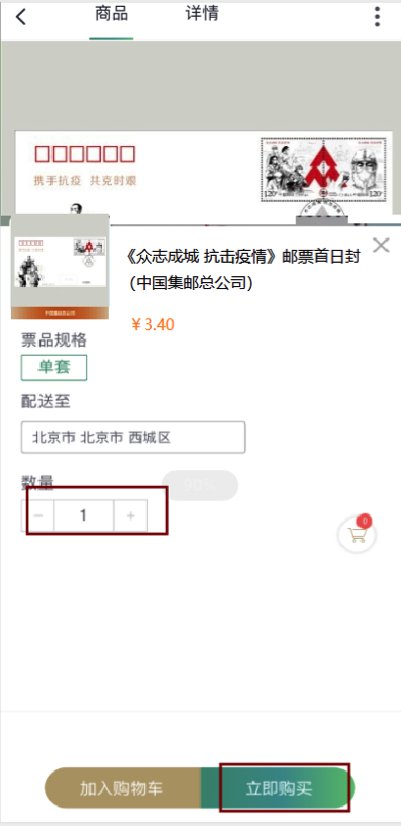Click the greyed pill button beside 数量
Image resolution: width=401 pixels, height=826 pixels.
(x=200, y=485)
